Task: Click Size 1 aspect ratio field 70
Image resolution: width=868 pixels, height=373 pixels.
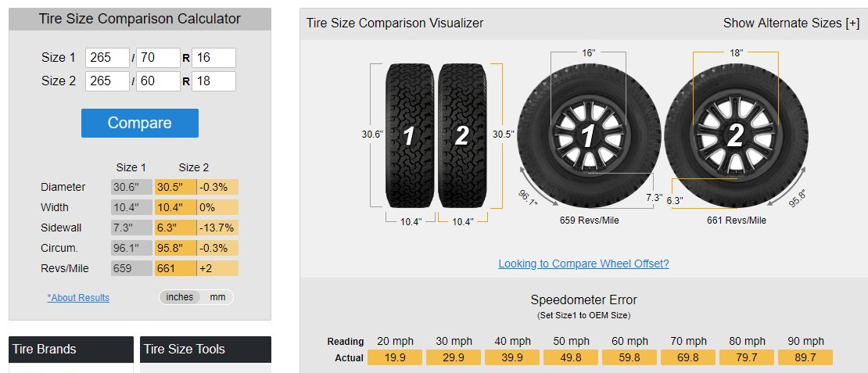Action: [x=158, y=58]
